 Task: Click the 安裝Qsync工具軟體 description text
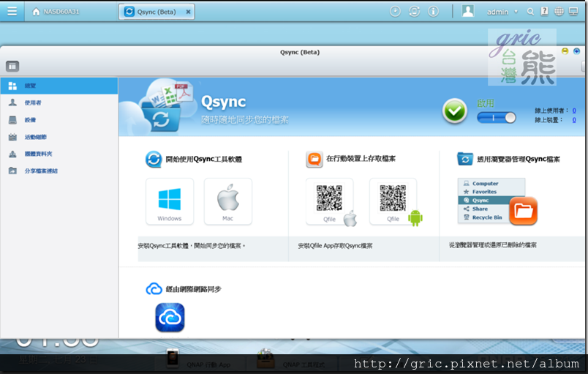click(x=192, y=246)
